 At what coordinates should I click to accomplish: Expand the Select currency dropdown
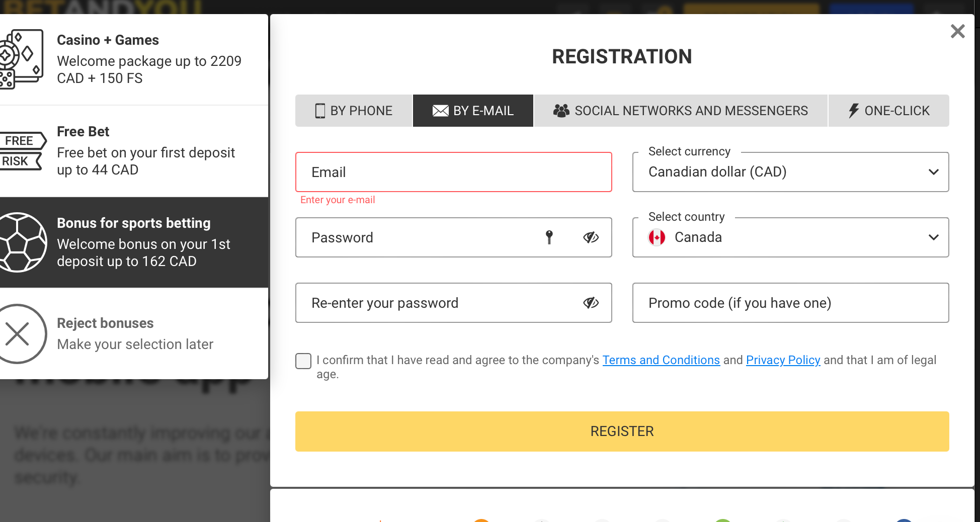point(790,172)
